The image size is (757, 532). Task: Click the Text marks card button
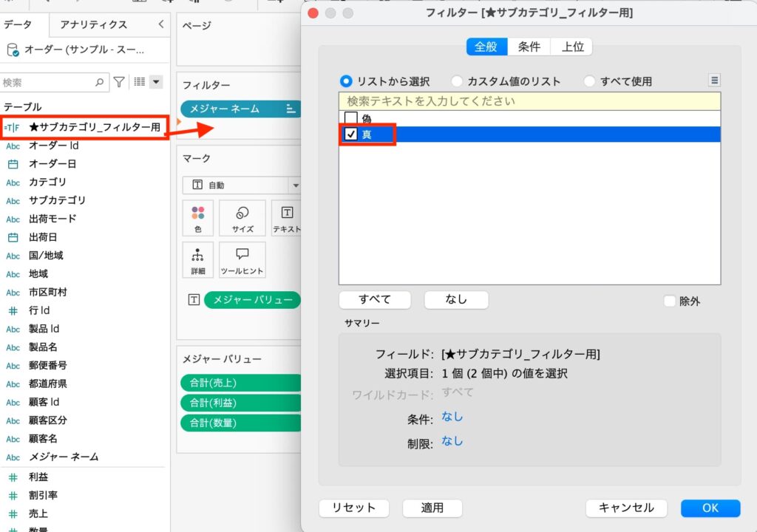(x=287, y=219)
